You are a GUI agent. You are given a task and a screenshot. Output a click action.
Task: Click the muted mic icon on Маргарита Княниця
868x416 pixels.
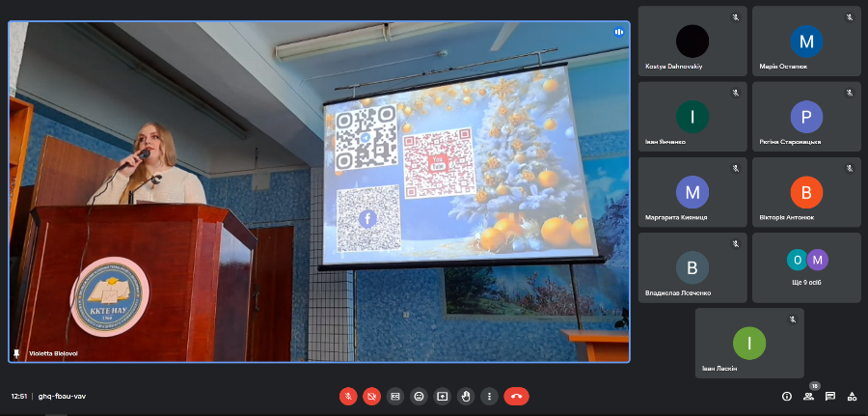[735, 168]
